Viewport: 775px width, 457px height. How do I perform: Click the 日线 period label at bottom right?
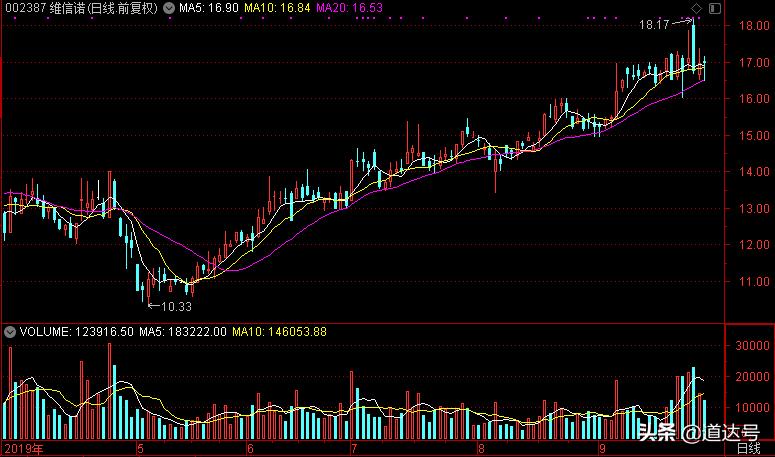748,449
